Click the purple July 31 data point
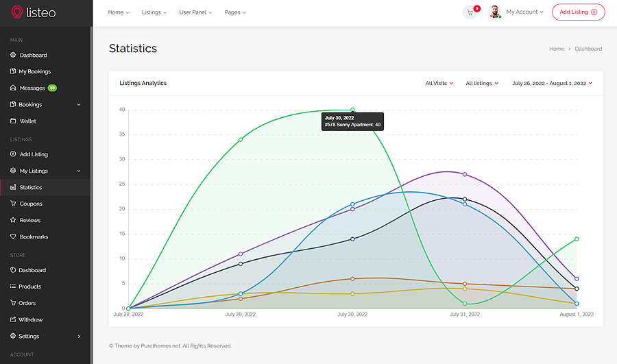Viewport: 617px width, 364px height. [x=465, y=174]
